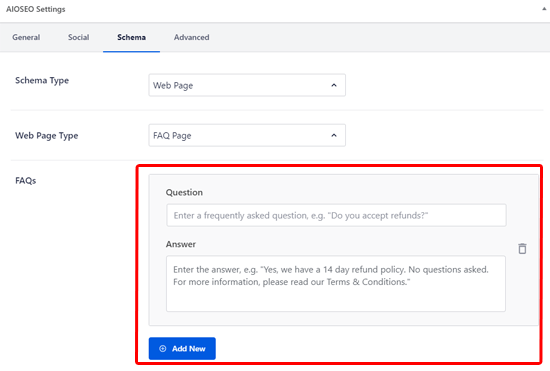Switch to the General tab
Screen dimensions: 550x371
(x=26, y=37)
